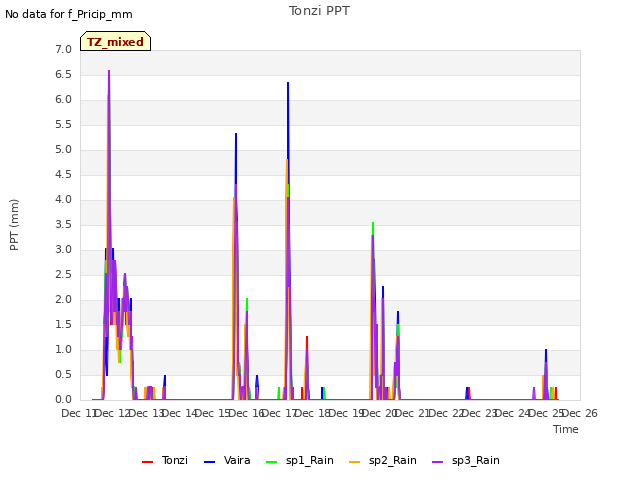Click the 'No data for f_Pricip_mm' message
This screenshot has height=480, width=640.
coord(69,15)
